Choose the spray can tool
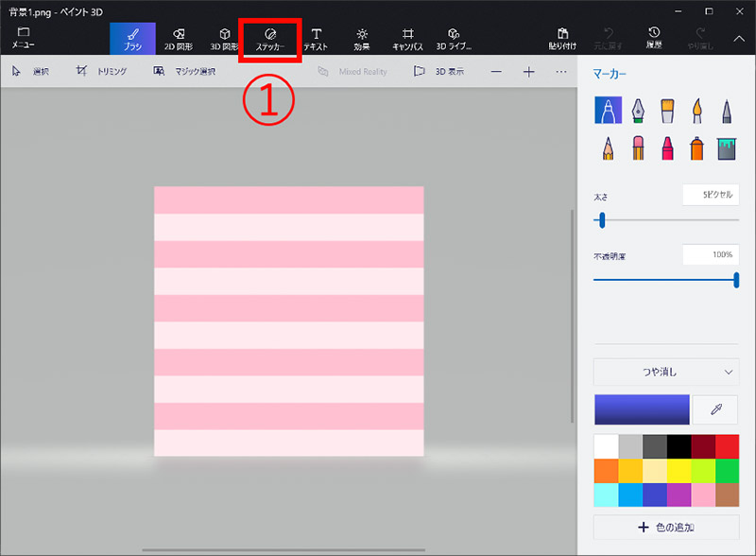This screenshot has height=556, width=756. (696, 148)
